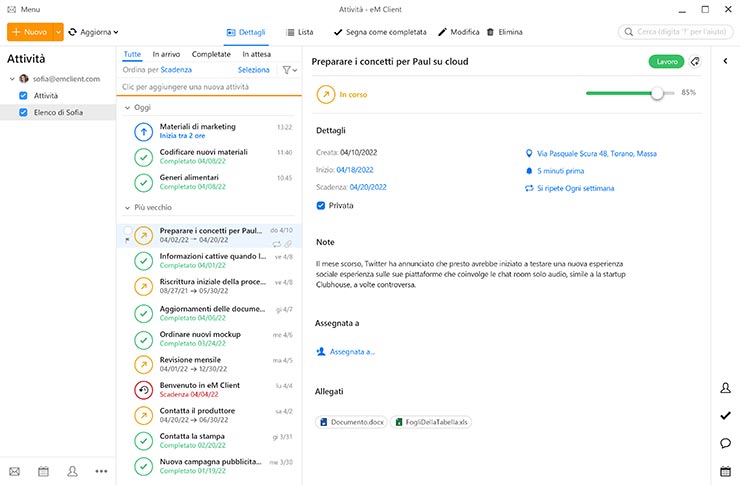Toggle the Privata checkbox
Image resolution: width=740 pixels, height=485 pixels.
click(x=321, y=205)
